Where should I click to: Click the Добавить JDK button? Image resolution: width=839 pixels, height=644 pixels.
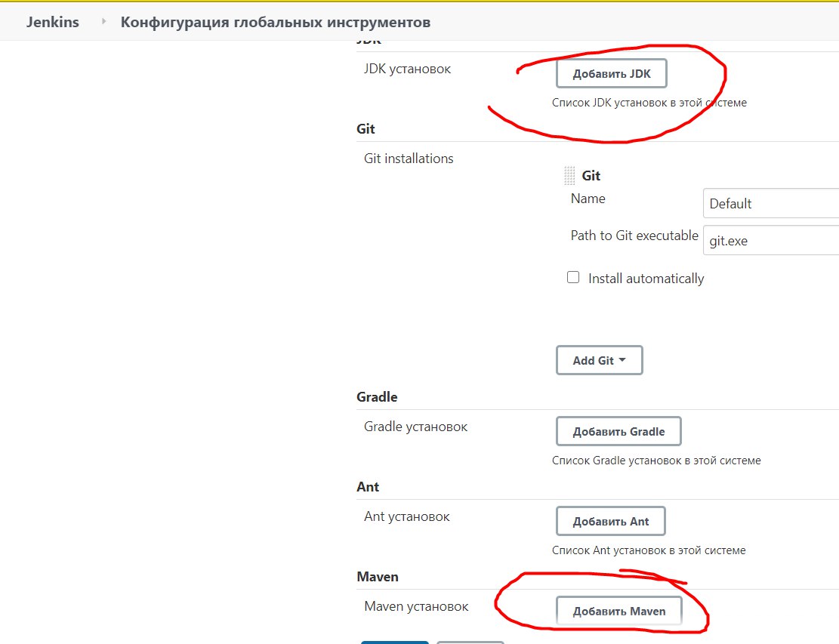611,74
